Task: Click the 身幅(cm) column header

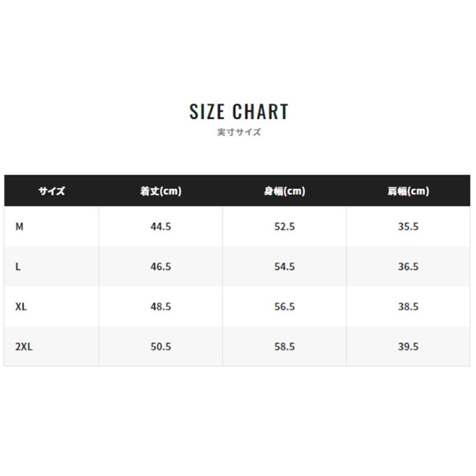Action: [284, 191]
